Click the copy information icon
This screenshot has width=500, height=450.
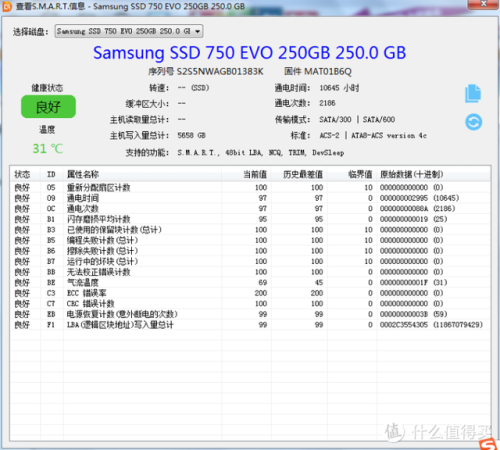[473, 93]
